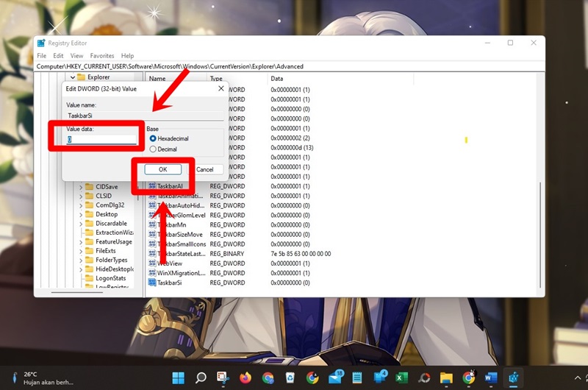Screen dimensions: 588x390
Task: Open Excel from the taskbar
Action: tap(401, 377)
